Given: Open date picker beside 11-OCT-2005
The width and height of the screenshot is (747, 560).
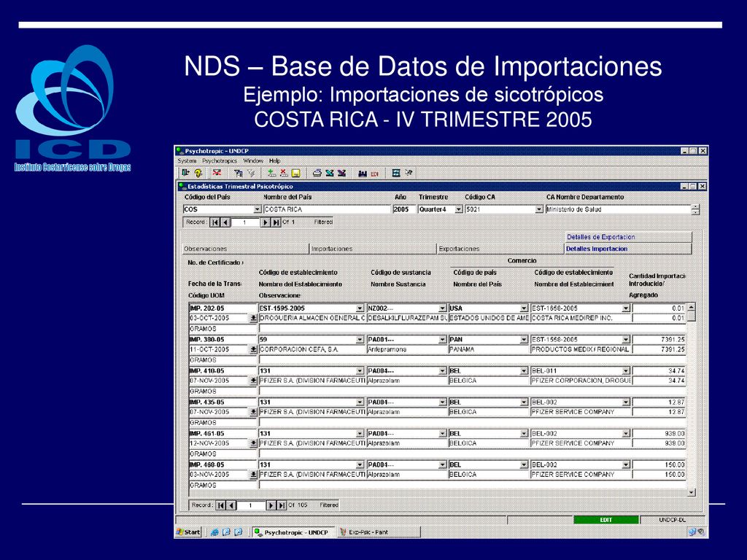Looking at the screenshot, I should [x=253, y=349].
